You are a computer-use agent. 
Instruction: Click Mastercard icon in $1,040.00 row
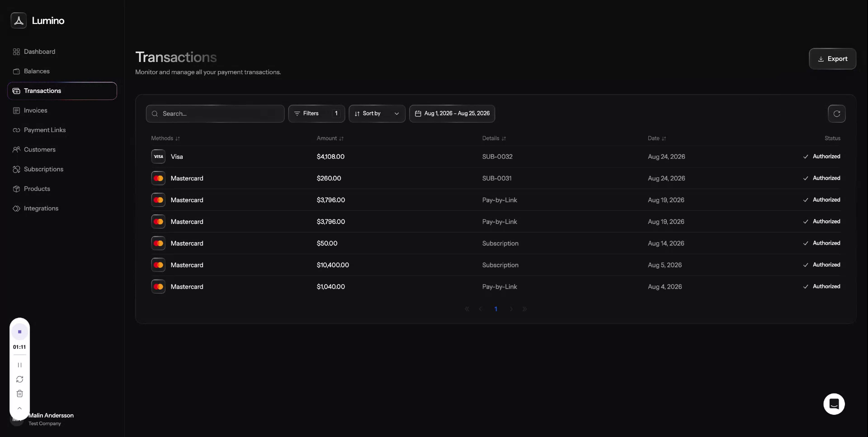158,287
